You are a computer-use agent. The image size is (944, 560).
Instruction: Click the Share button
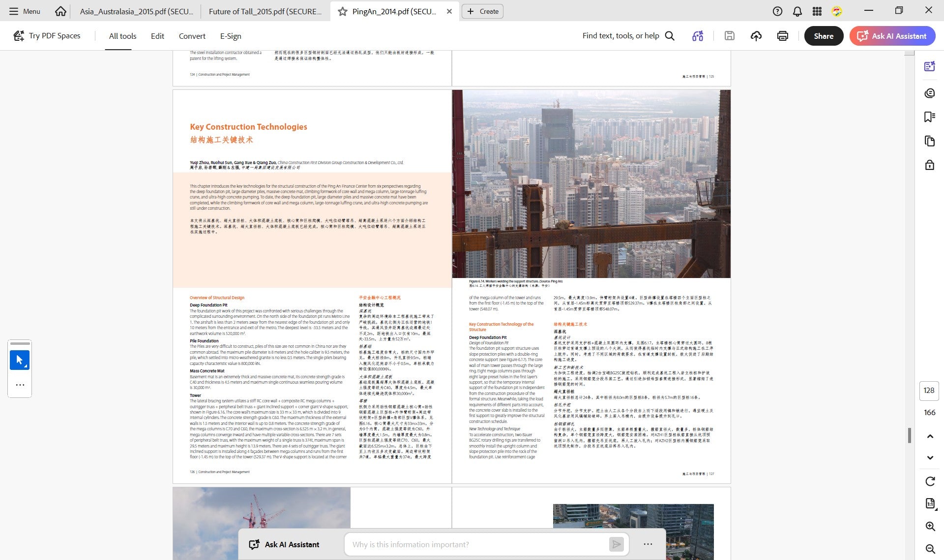824,36
